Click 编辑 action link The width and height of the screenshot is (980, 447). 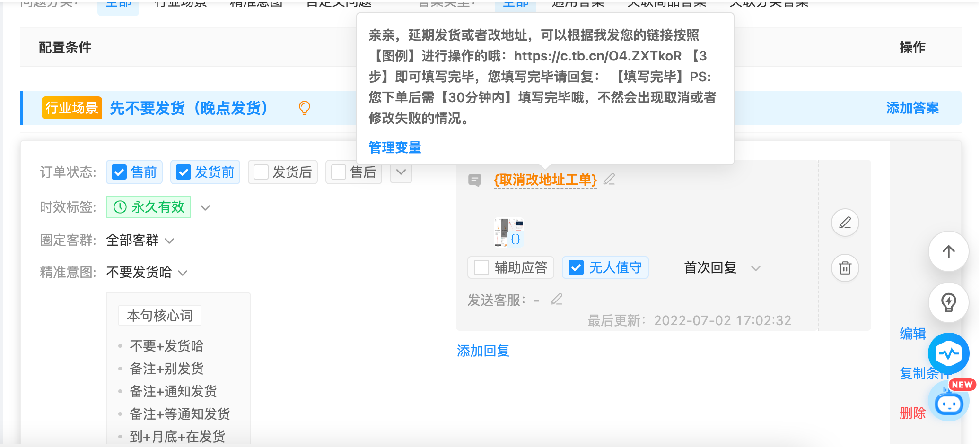click(x=913, y=334)
